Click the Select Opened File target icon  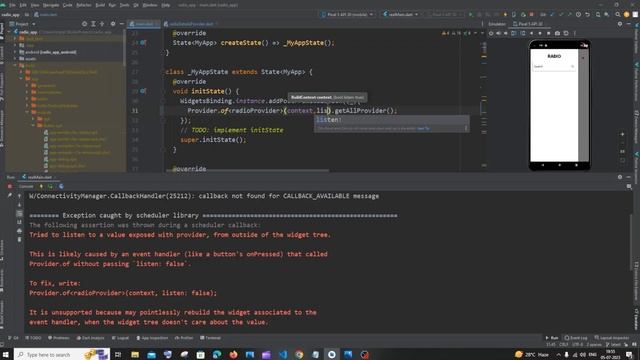pyautogui.click(x=84, y=24)
